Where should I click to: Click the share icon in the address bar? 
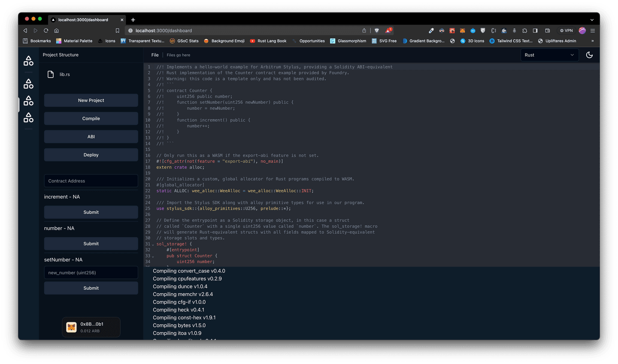tap(364, 30)
